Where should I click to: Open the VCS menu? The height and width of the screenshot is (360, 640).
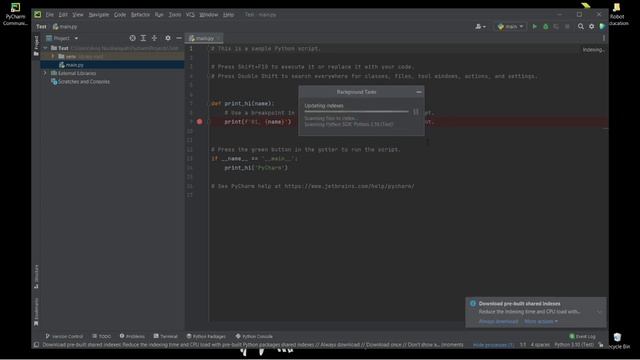[x=190, y=15]
